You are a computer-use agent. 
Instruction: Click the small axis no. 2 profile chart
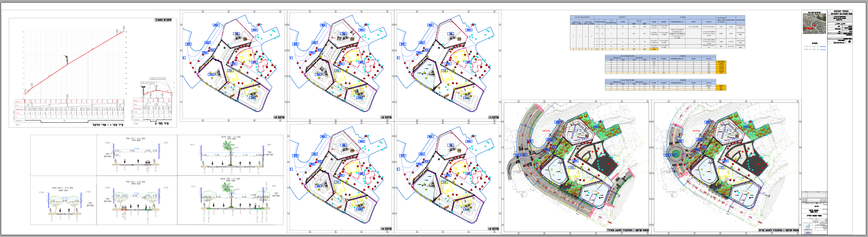point(155,101)
